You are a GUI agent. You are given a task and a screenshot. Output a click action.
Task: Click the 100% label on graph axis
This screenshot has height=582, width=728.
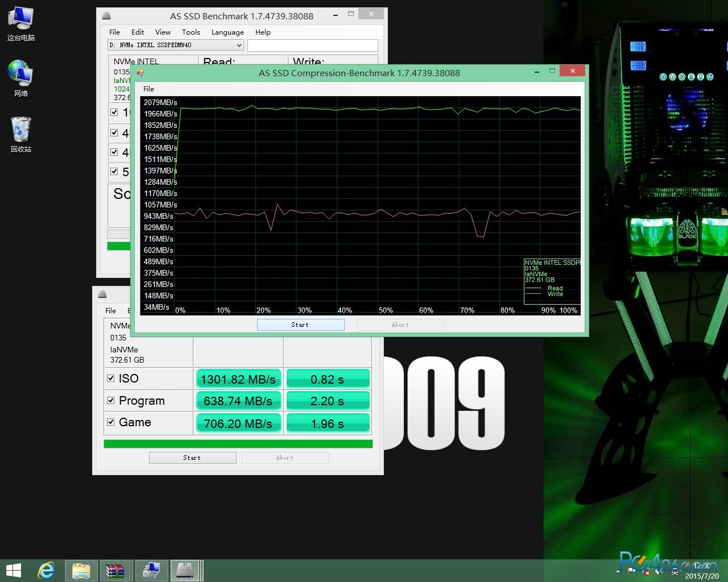click(x=568, y=310)
